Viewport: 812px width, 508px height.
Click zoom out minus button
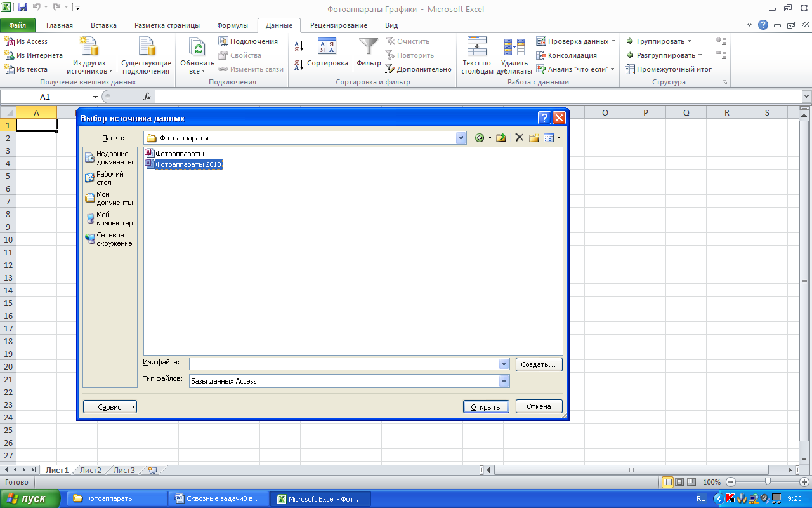pyautogui.click(x=730, y=482)
